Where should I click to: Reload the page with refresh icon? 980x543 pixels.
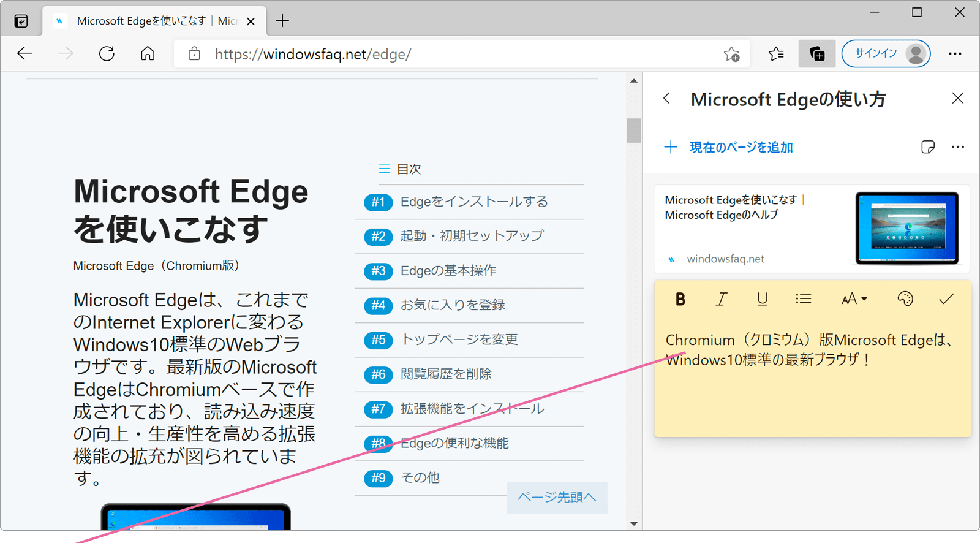pos(107,54)
